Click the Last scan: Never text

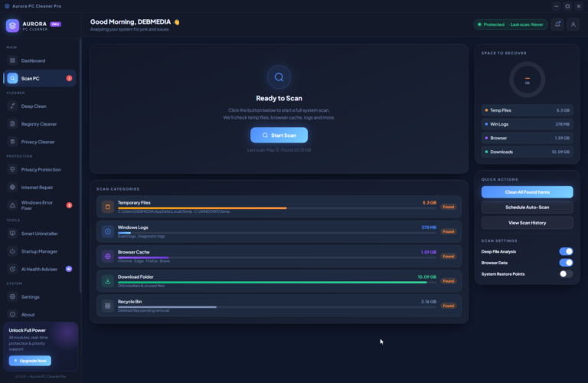click(x=527, y=25)
